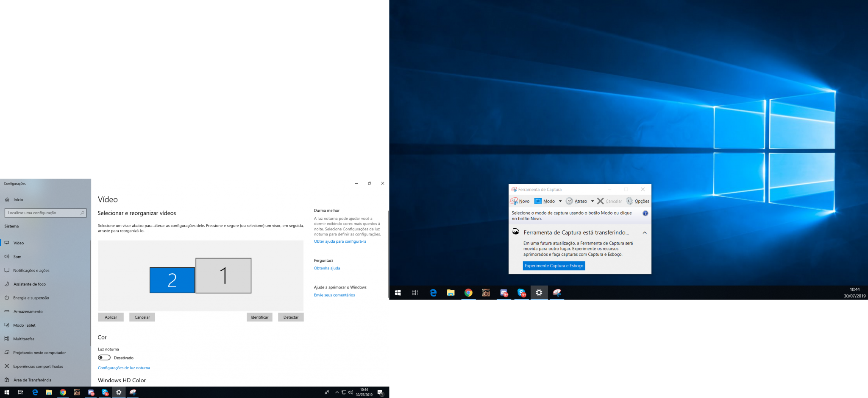The height and width of the screenshot is (398, 868).
Task: Click the Cancelar X in Ferramenta de Captura
Action: [609, 201]
